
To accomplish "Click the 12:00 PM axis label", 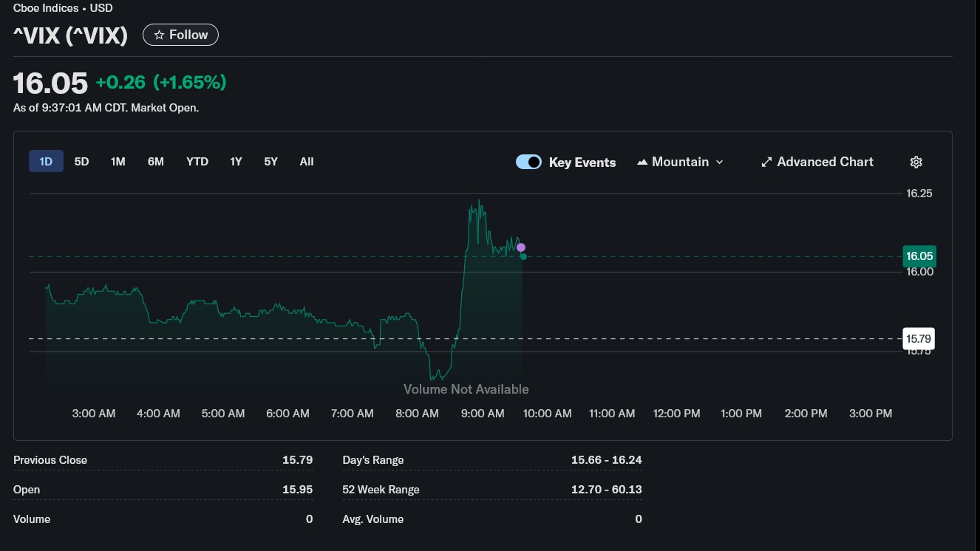I will click(x=677, y=414).
